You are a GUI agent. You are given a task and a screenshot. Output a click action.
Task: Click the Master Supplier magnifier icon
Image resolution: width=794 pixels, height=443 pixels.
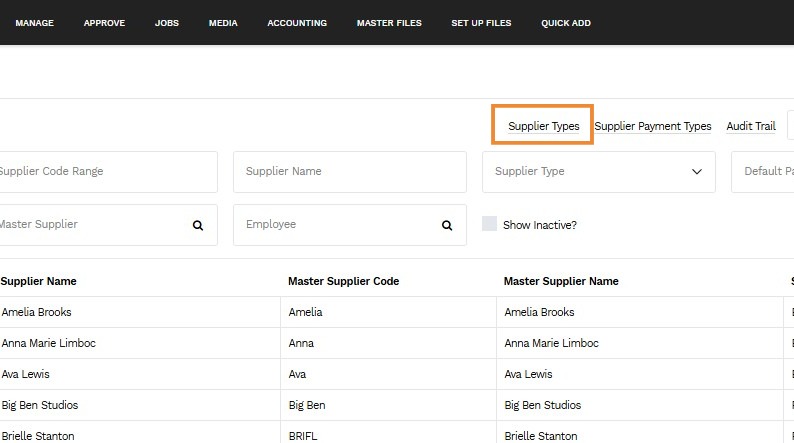click(198, 225)
